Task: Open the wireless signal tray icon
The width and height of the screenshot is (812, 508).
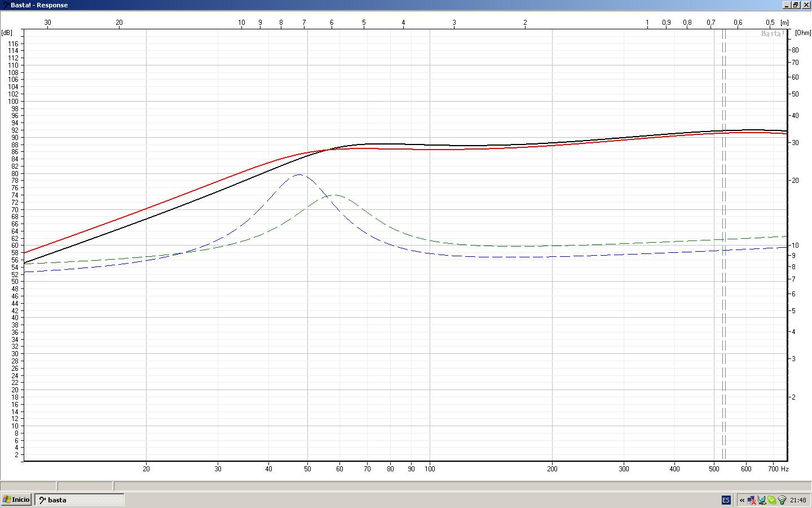Action: click(782, 500)
